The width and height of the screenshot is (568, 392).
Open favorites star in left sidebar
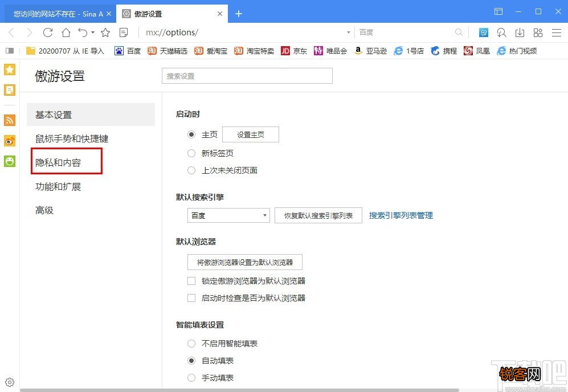click(10, 69)
